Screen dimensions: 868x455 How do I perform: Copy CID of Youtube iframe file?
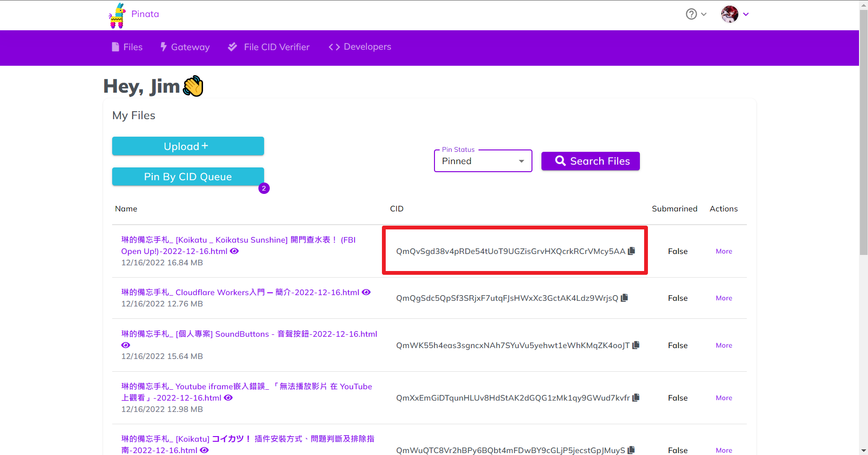tap(636, 398)
